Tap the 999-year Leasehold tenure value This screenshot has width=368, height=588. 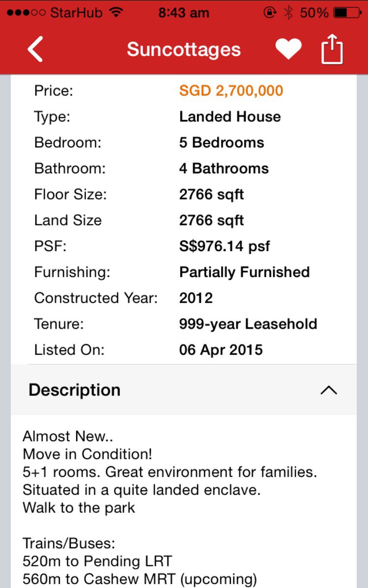pyautogui.click(x=248, y=324)
